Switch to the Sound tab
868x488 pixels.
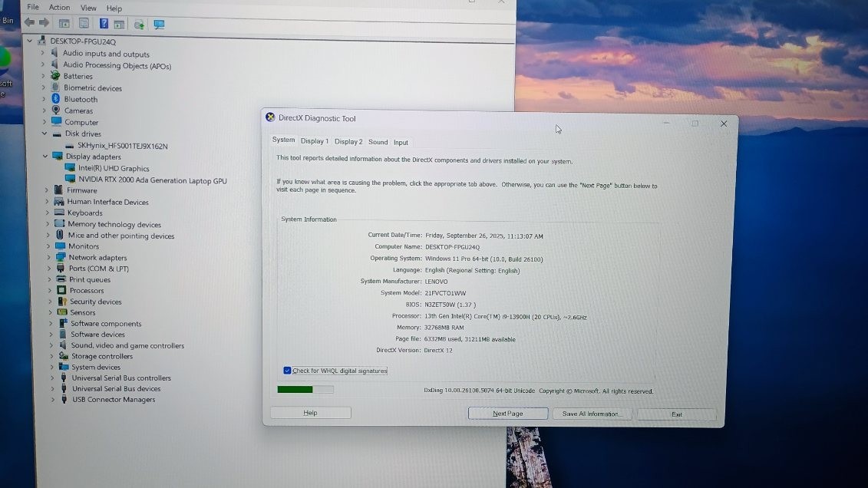(x=378, y=142)
